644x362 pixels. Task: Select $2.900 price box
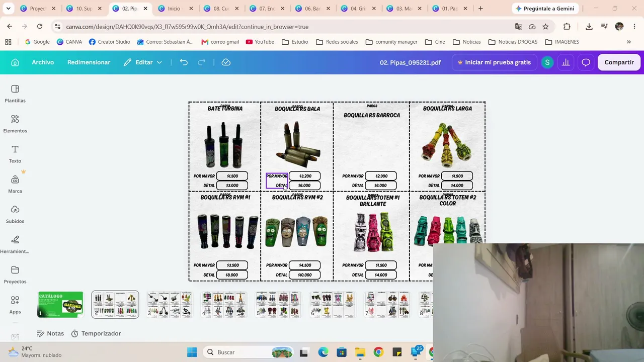click(381, 176)
